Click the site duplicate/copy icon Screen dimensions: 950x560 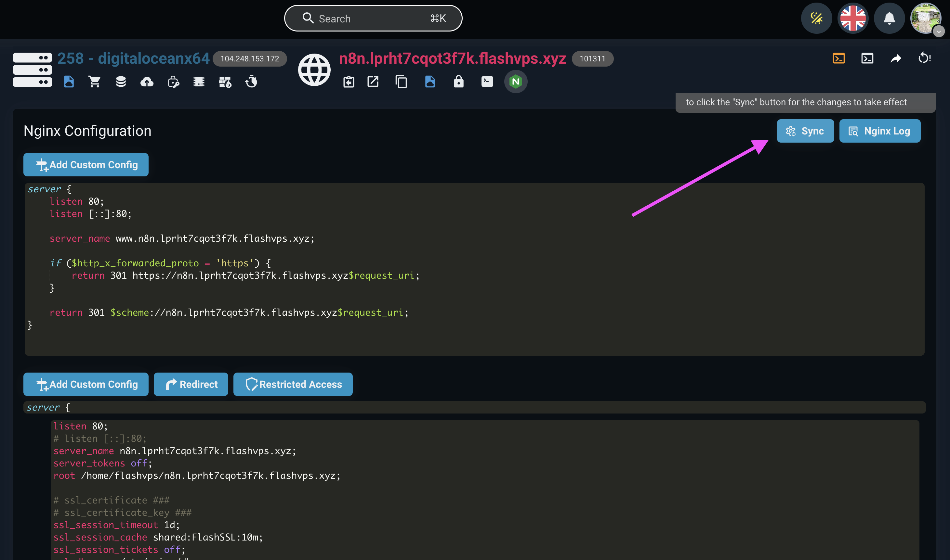401,82
